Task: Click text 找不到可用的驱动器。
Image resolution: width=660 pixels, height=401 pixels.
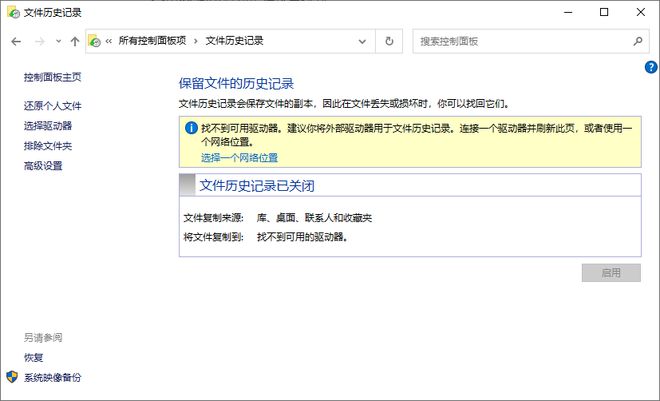Action: click(x=302, y=237)
